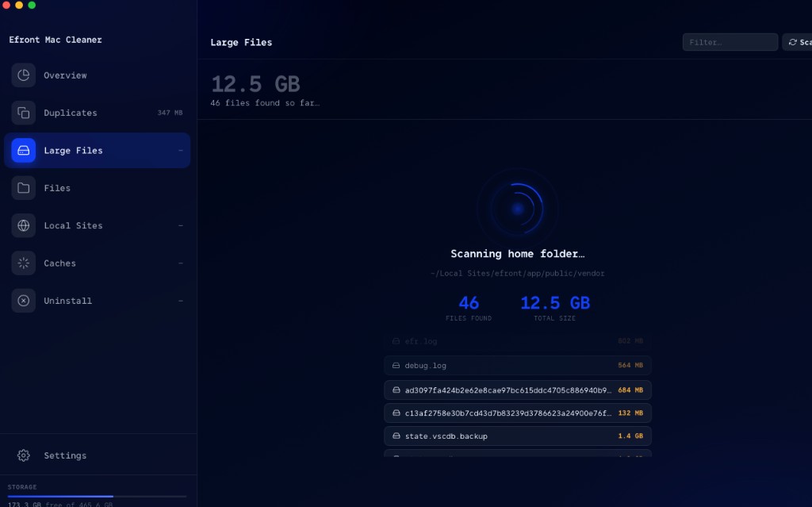Open the Caches section
This screenshot has width=812, height=507.
click(97, 263)
